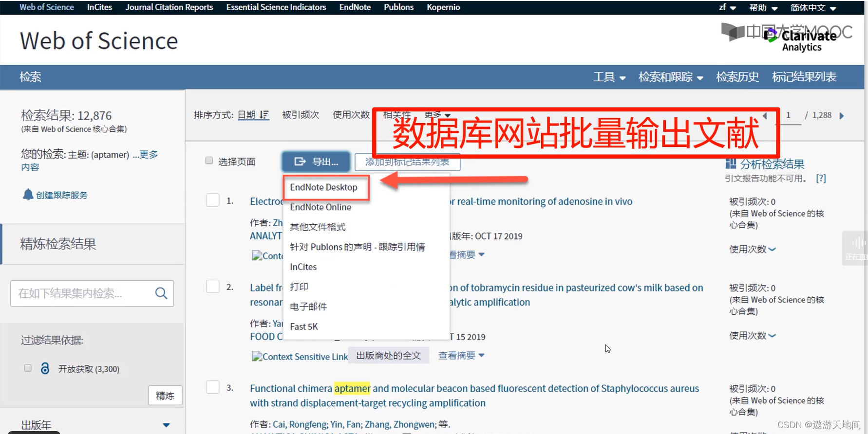Choose EndNote Online from export menu
The height and width of the screenshot is (434, 868).
point(321,207)
